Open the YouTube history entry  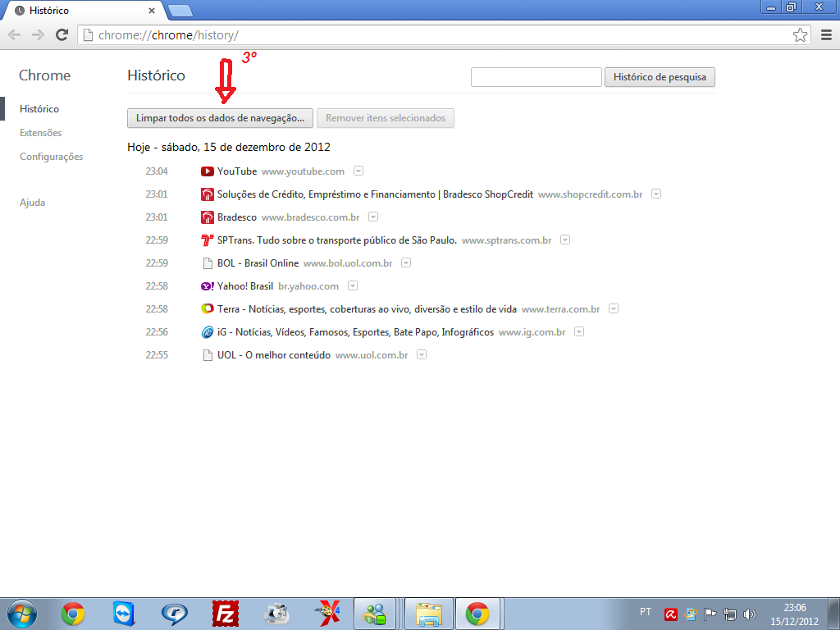237,171
